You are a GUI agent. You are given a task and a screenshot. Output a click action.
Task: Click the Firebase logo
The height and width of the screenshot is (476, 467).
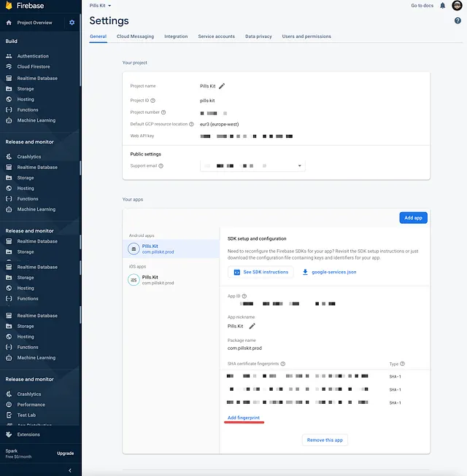(x=25, y=5)
